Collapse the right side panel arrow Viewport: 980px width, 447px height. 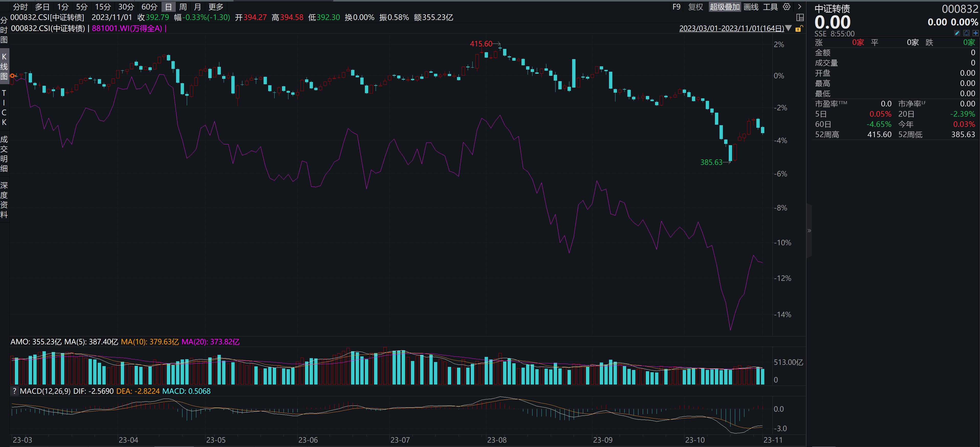(x=809, y=230)
